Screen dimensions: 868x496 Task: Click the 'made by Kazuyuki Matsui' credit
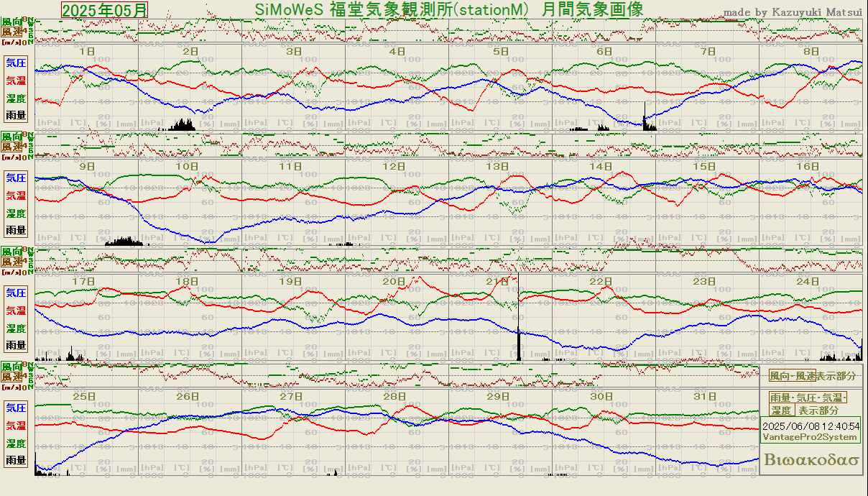793,12
